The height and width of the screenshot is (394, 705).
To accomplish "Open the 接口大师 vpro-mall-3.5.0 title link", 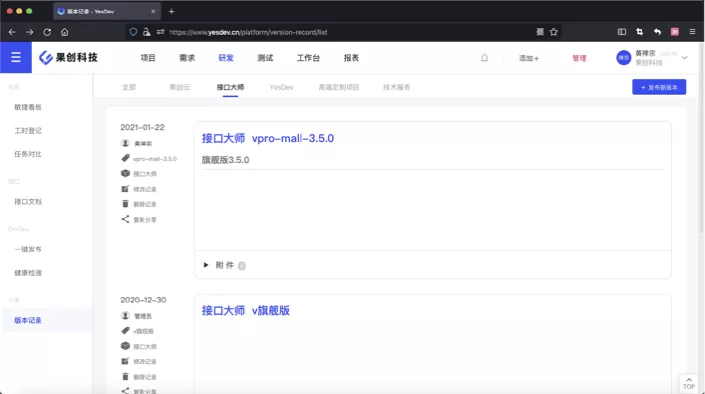I will click(x=268, y=138).
